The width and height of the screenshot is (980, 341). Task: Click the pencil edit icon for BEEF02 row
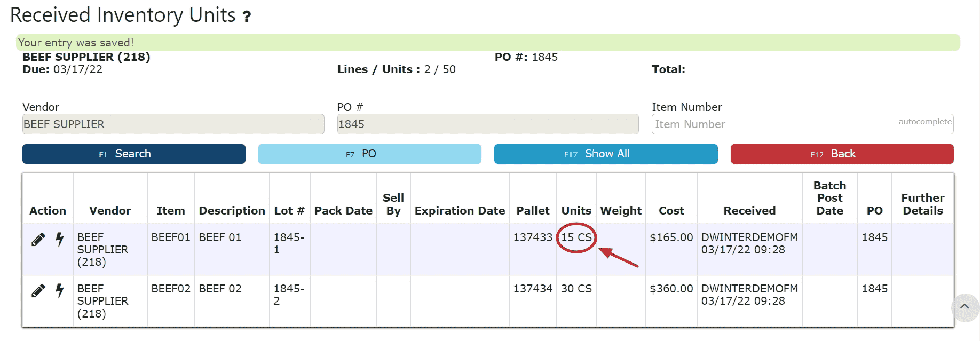[38, 291]
